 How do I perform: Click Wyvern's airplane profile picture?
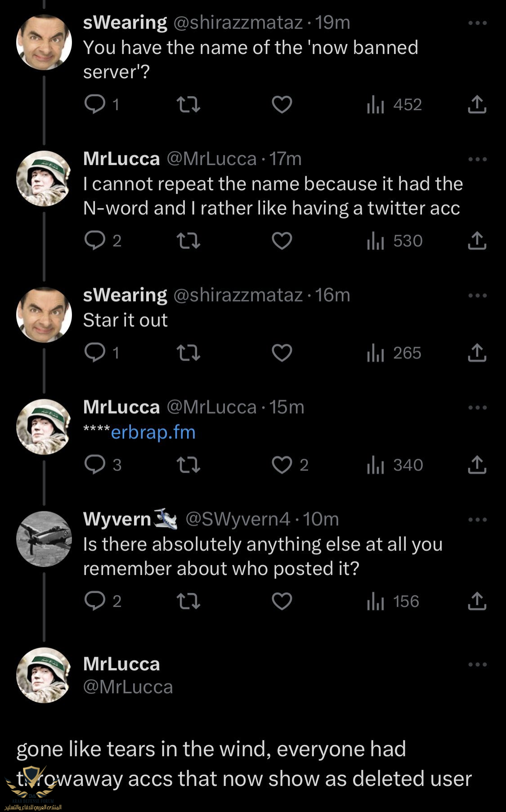click(x=44, y=539)
